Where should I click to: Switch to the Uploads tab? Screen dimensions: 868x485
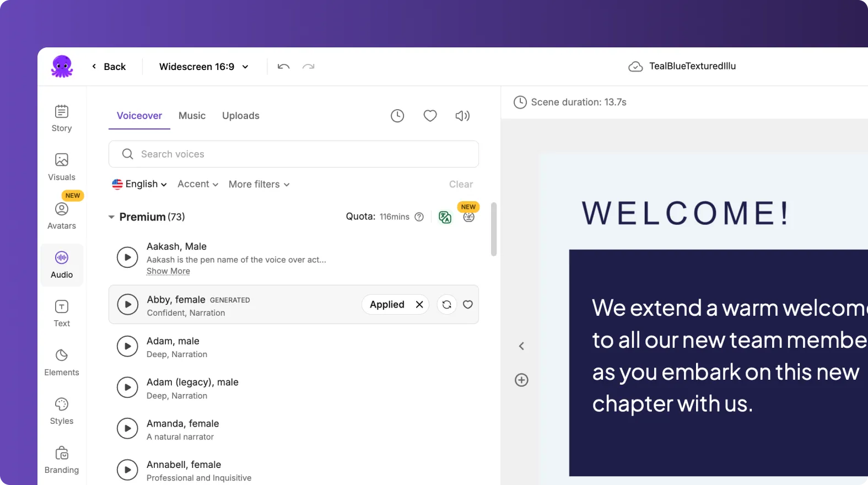pyautogui.click(x=240, y=116)
